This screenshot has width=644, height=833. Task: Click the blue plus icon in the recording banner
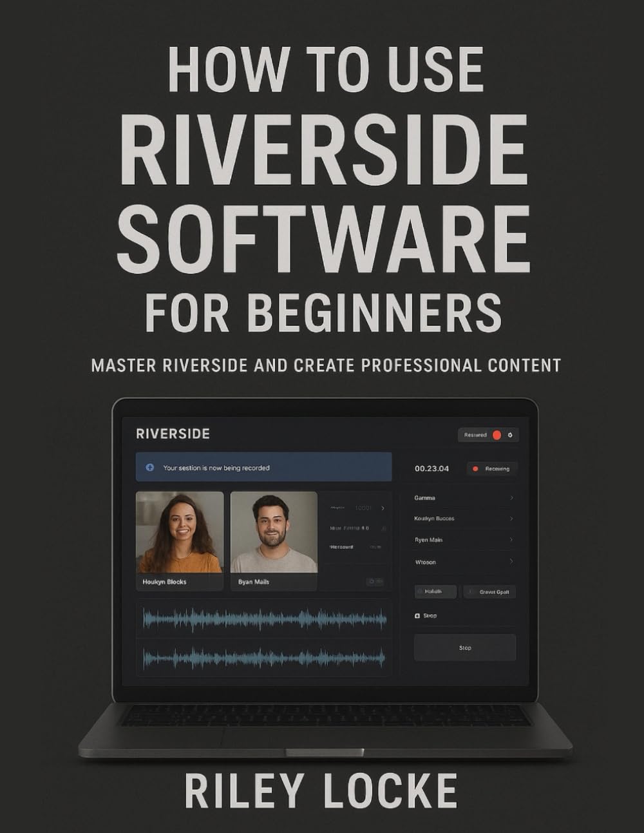(x=150, y=467)
